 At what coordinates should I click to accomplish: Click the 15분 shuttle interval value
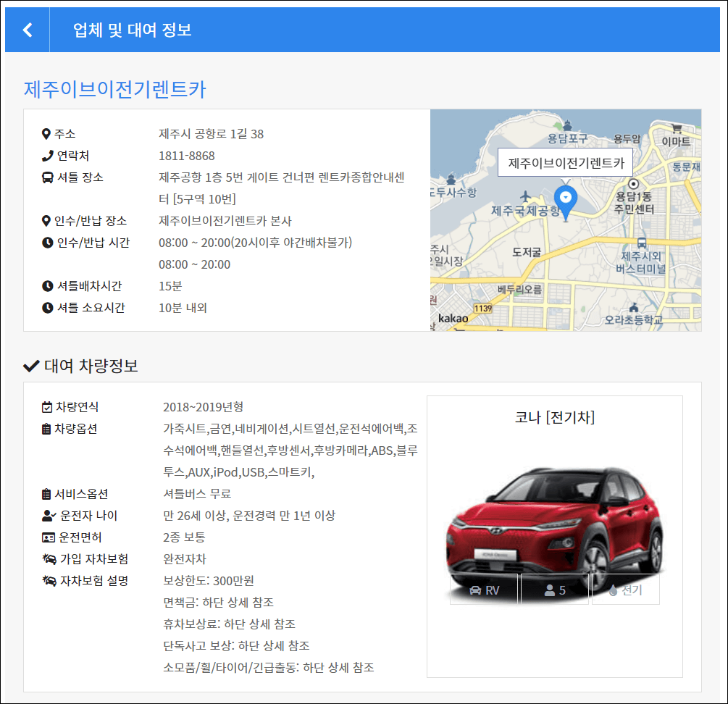tap(170, 286)
